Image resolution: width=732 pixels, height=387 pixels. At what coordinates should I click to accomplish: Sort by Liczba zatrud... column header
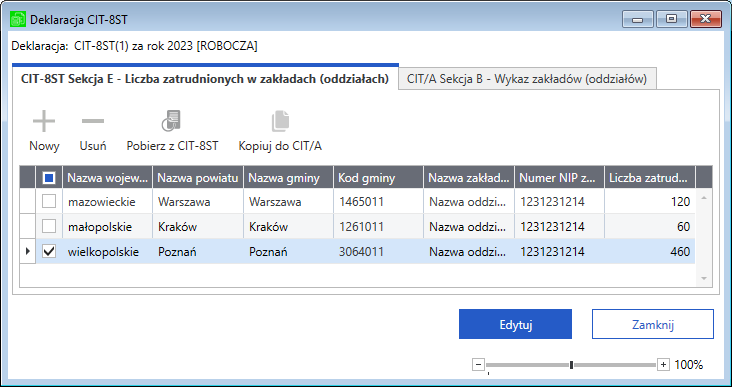(x=650, y=177)
